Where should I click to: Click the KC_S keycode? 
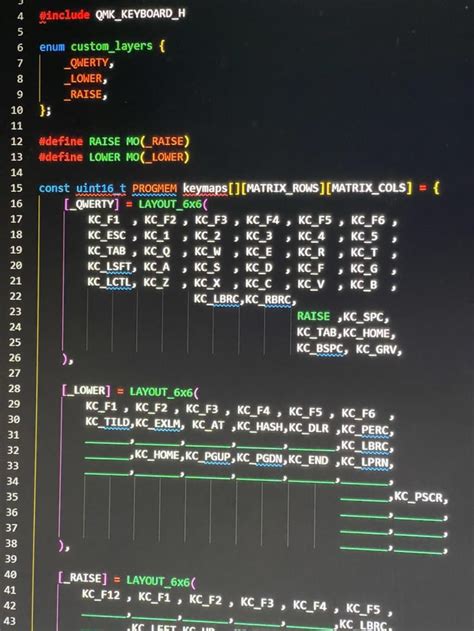207,268
